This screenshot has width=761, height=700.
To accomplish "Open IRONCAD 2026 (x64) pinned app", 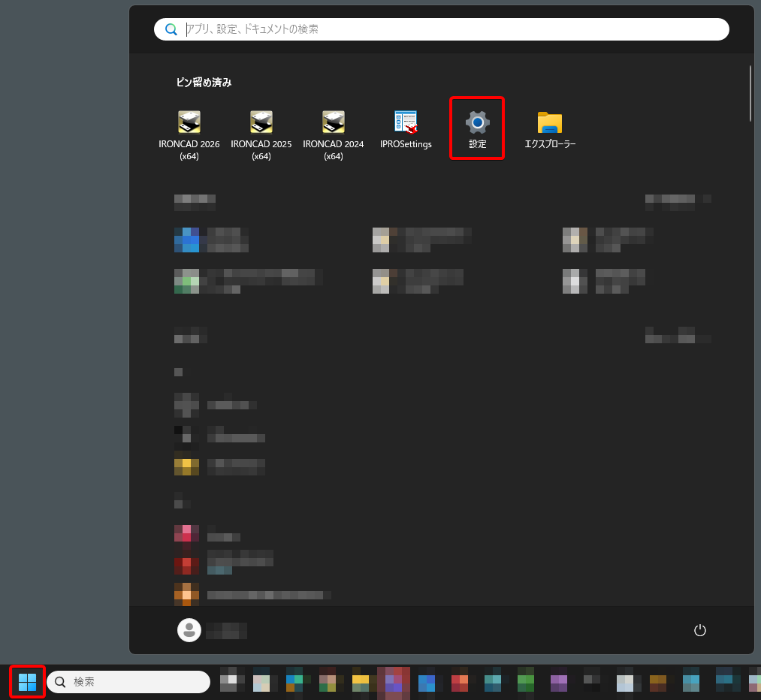I will coord(189,134).
